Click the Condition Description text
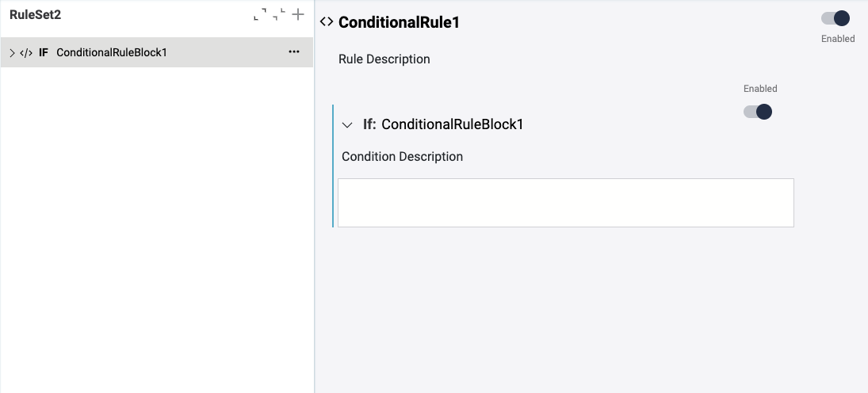The image size is (868, 393). tap(402, 157)
